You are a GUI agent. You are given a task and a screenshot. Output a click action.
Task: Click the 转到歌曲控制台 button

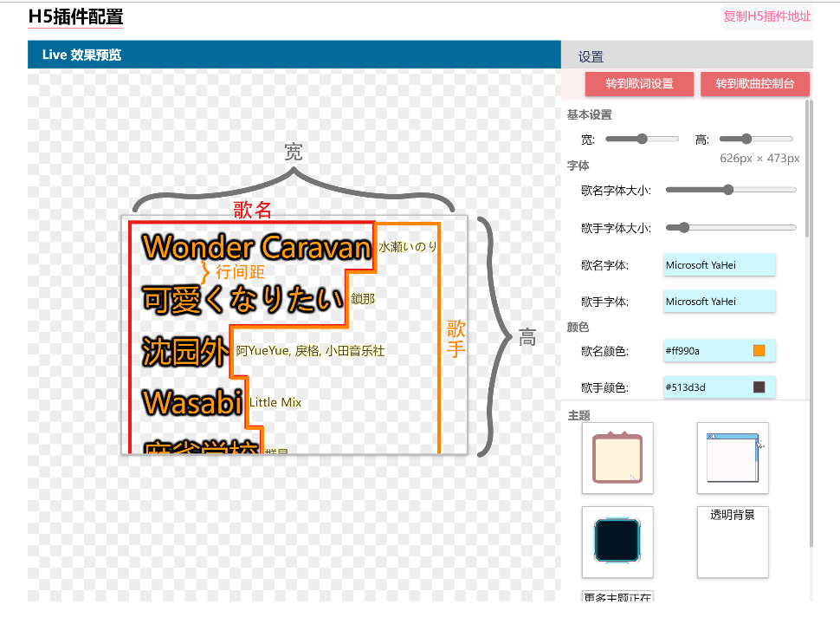coord(754,84)
